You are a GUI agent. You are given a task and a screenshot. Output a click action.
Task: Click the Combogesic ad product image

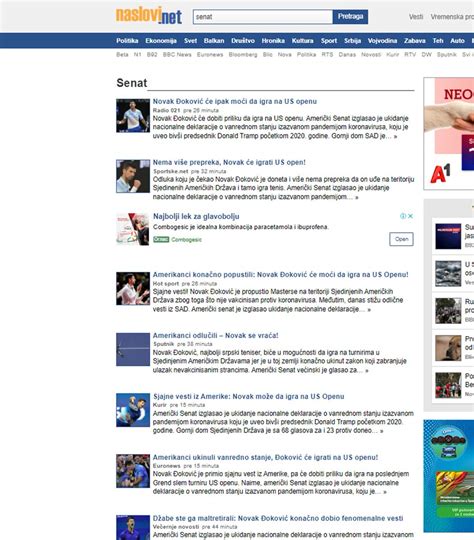(133, 229)
